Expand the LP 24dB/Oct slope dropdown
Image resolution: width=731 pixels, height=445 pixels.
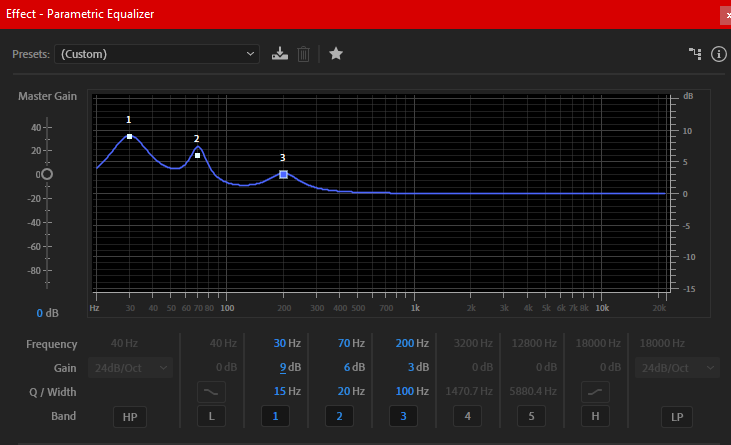(677, 367)
